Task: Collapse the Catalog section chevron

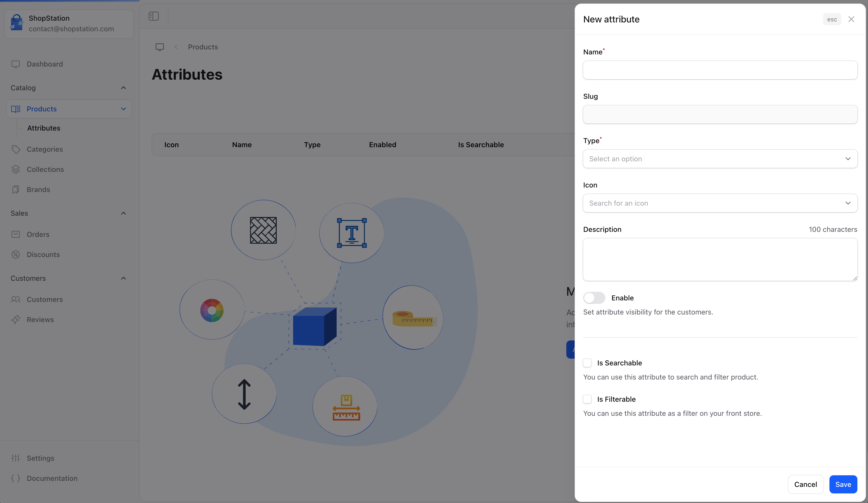Action: [x=123, y=88]
